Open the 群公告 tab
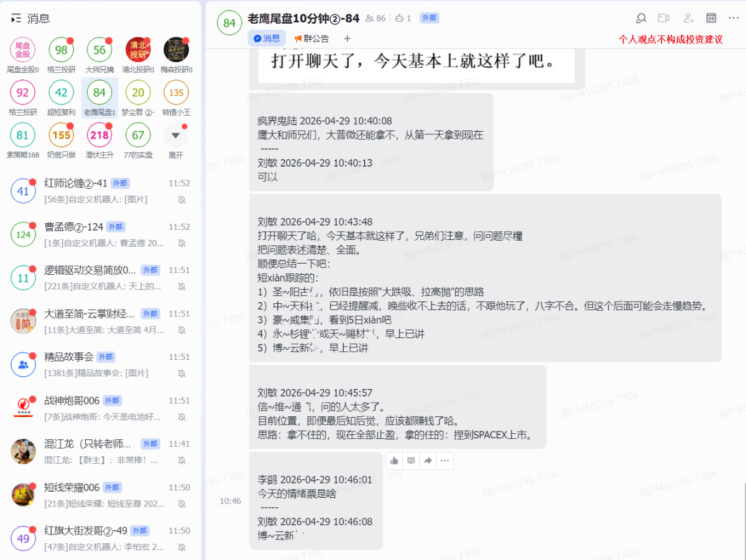 point(312,39)
